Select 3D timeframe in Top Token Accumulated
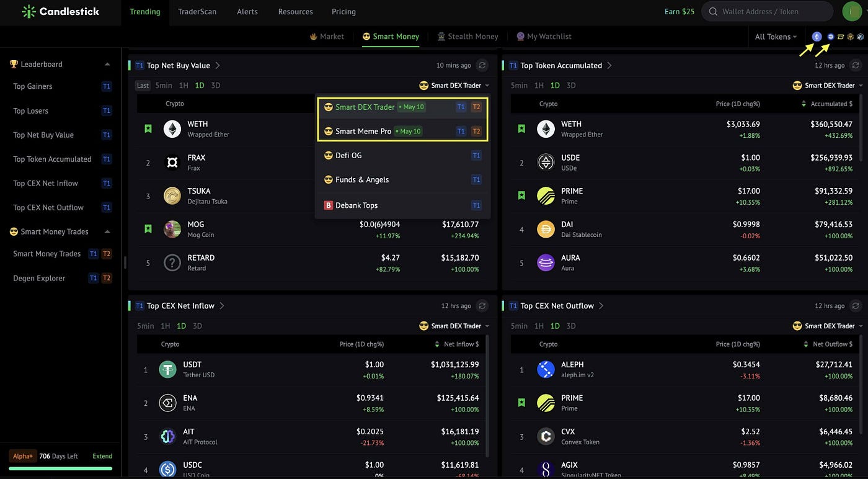The image size is (868, 479). click(571, 86)
